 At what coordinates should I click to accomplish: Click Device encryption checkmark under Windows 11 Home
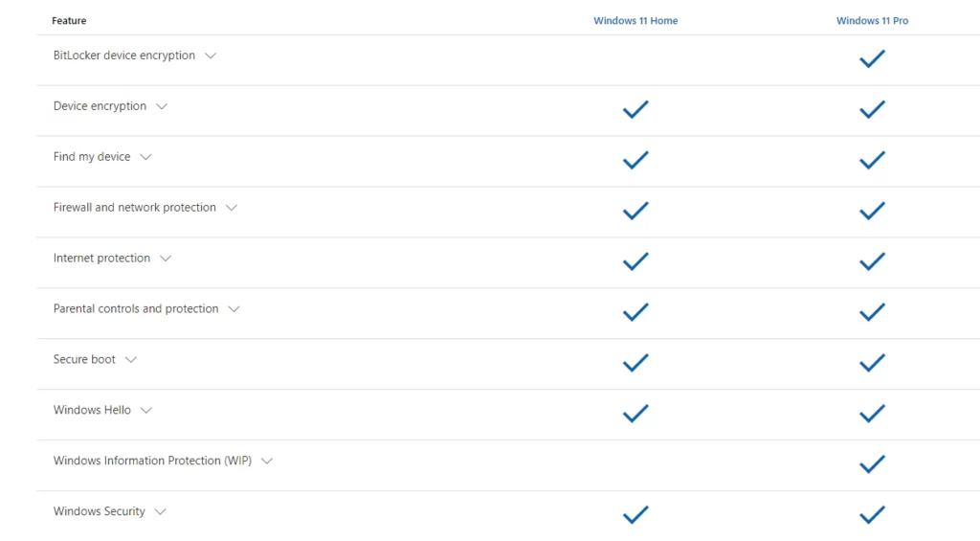click(635, 109)
